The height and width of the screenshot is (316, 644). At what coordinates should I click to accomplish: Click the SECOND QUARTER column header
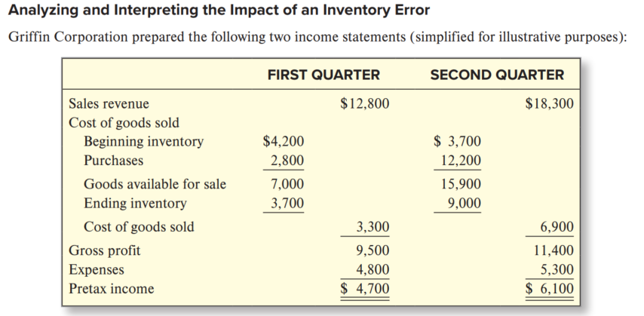pos(496,75)
